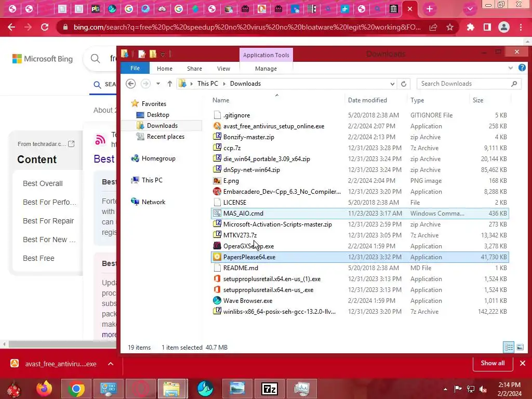
Task: Reload the Chrome page
Action: tap(45, 27)
